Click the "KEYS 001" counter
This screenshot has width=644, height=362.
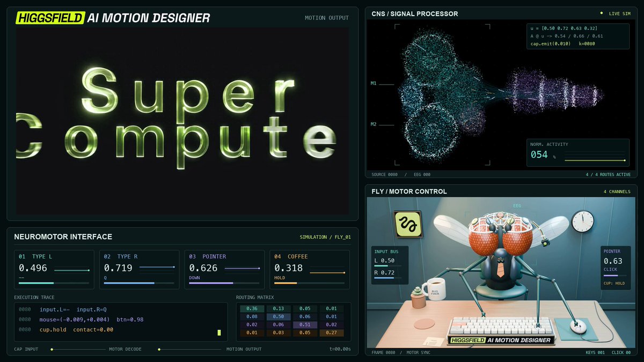(596, 352)
